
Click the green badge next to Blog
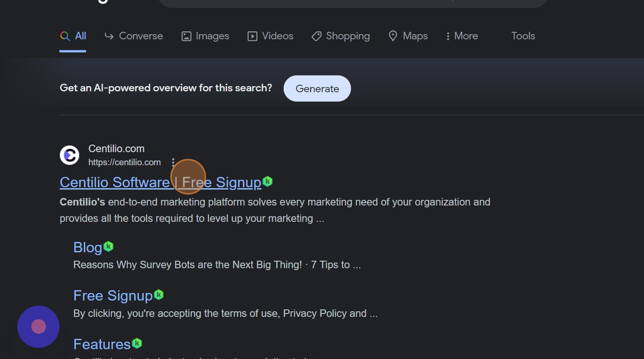(109, 247)
